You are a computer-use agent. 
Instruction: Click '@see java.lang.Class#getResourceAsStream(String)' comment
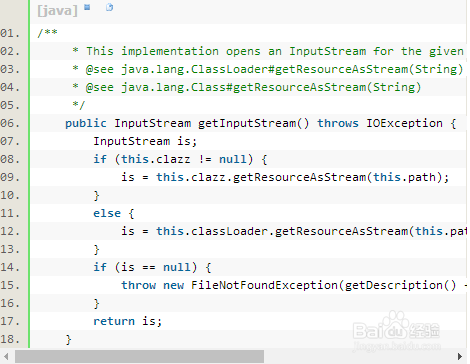click(254, 87)
